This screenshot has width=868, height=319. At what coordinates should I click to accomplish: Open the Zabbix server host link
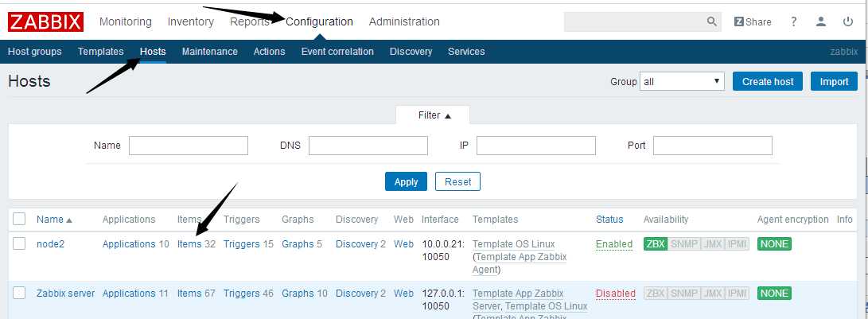(x=65, y=293)
